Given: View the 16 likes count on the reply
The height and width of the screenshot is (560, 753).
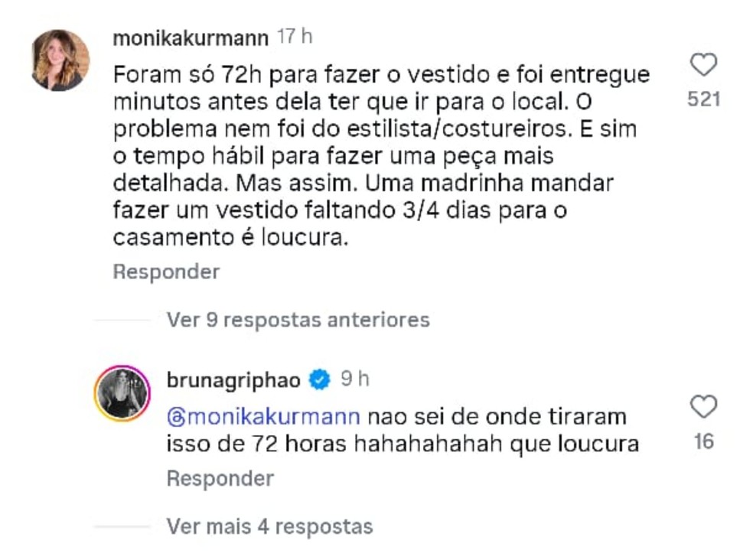Looking at the screenshot, I should click(x=703, y=441).
